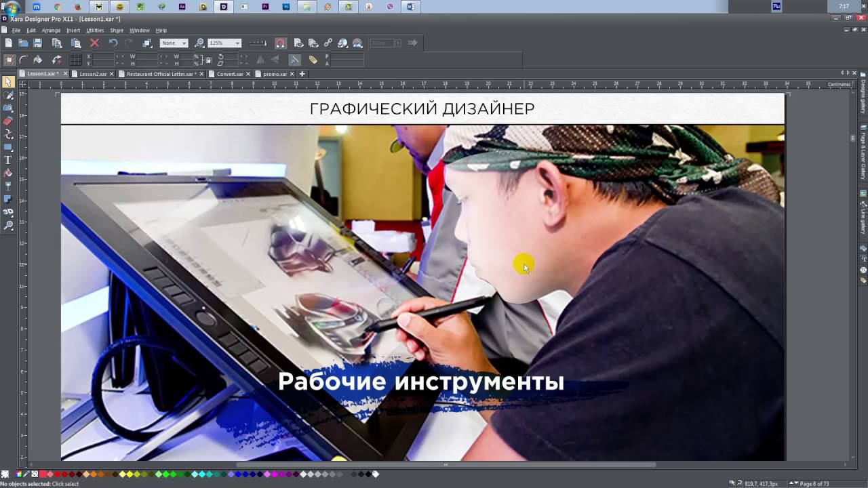Switch to the promo.xar tab
Screen dimensions: 868x488
tap(275, 74)
